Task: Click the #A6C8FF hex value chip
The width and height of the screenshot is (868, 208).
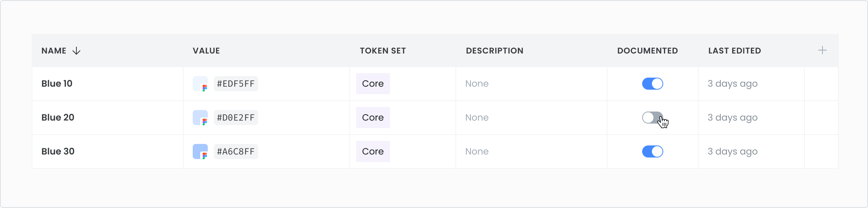Action: pos(236,151)
